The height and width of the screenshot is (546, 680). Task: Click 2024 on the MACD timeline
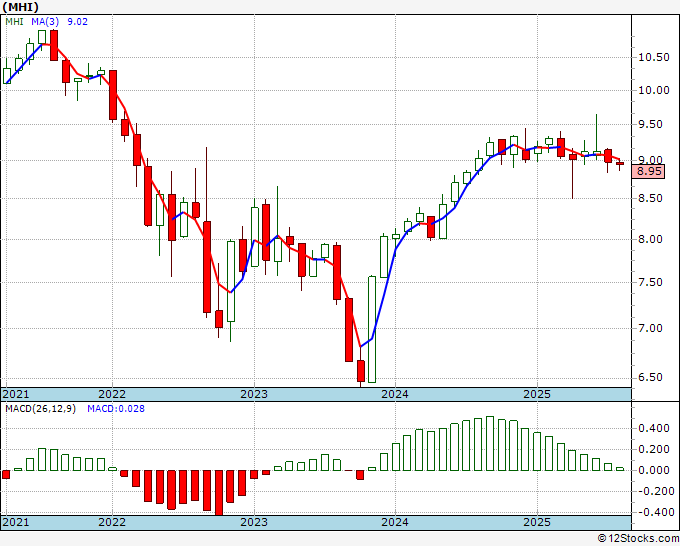tap(395, 522)
